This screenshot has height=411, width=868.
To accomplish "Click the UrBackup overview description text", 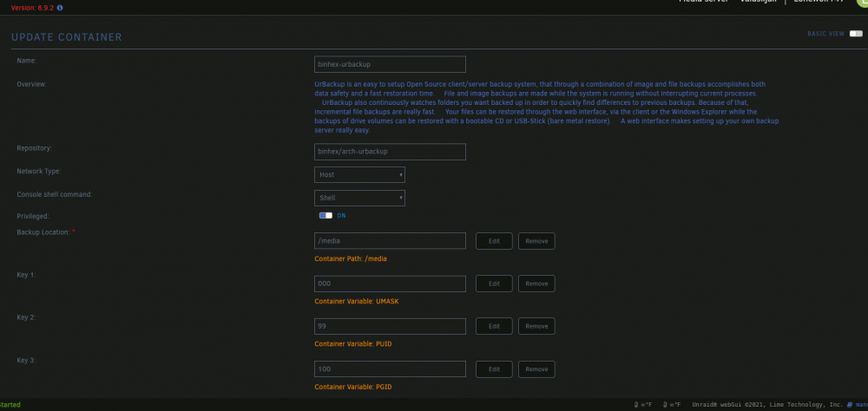I will point(546,108).
